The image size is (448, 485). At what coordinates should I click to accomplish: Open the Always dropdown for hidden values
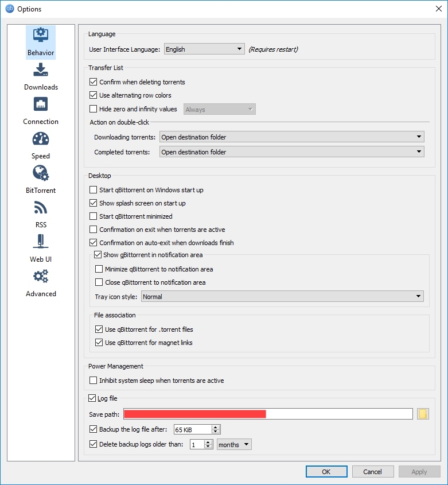(220, 109)
